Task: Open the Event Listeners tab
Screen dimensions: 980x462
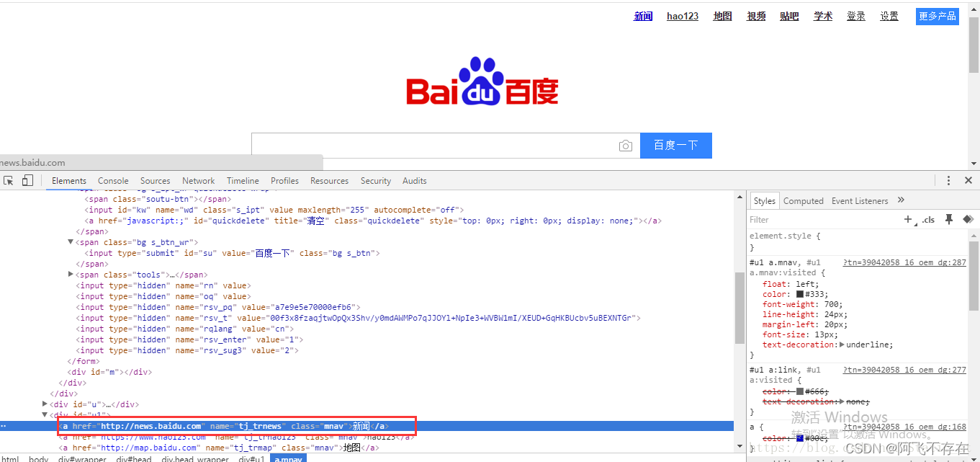Action: tap(860, 200)
